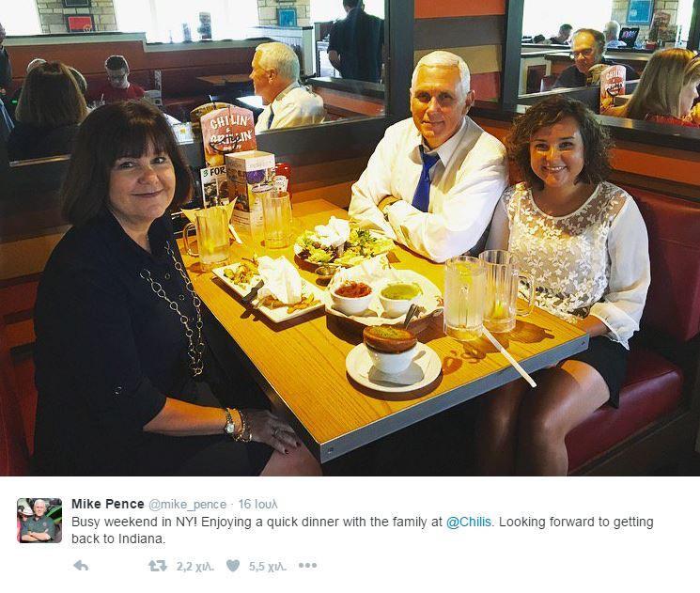Screen dimensions: 700x593
Task: View the 5,5 χιλ. likes count
Action: click(x=268, y=567)
